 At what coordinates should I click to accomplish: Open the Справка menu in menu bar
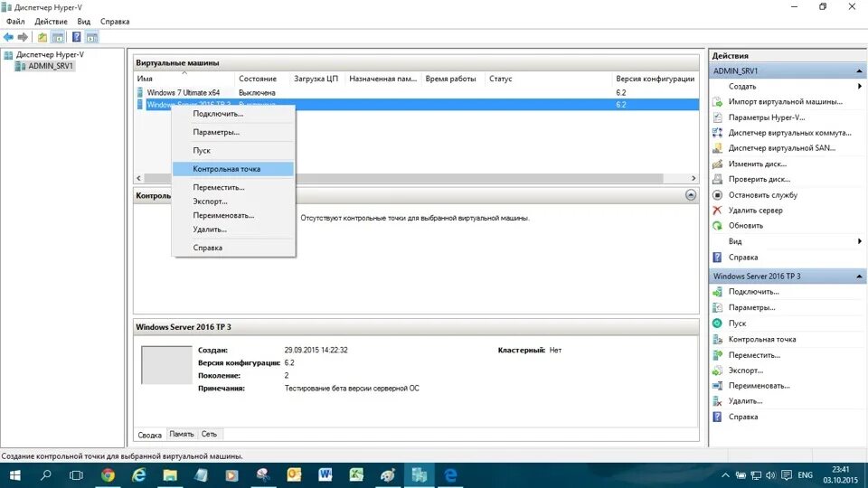pos(115,21)
